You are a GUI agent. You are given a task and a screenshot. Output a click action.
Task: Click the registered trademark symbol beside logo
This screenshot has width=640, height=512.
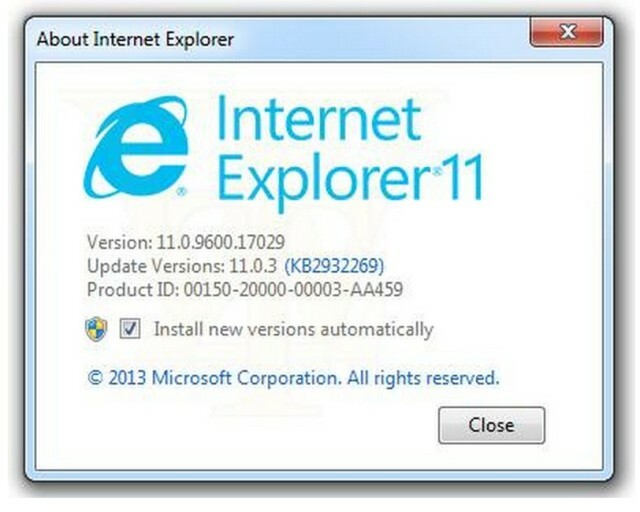tap(181, 191)
